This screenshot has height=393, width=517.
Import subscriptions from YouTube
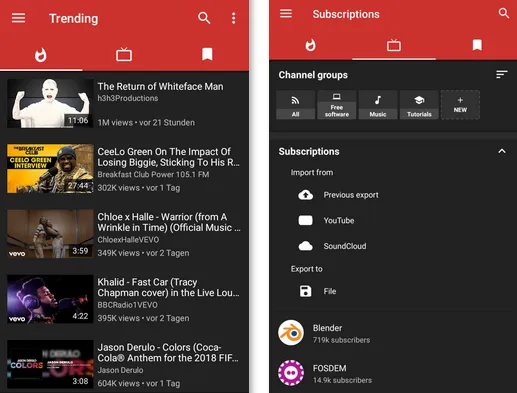(x=339, y=220)
